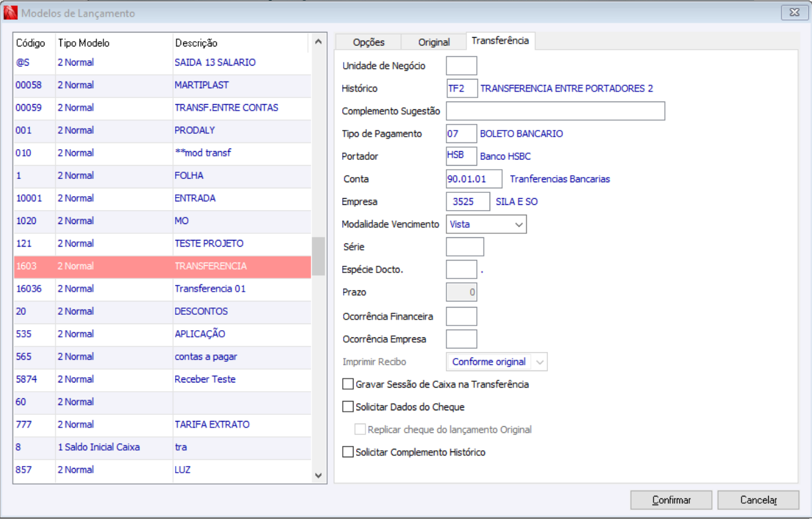Click the Portador field HSB
Screen dimensions: 812x519
click(x=462, y=156)
